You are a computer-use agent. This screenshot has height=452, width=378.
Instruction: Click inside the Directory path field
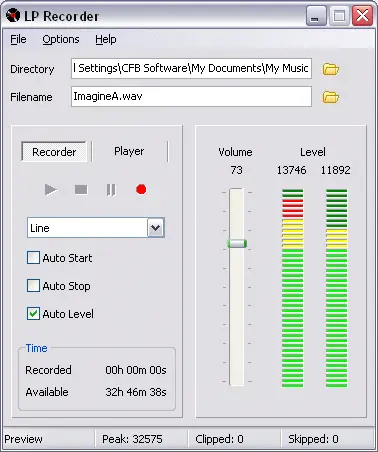click(x=191, y=68)
